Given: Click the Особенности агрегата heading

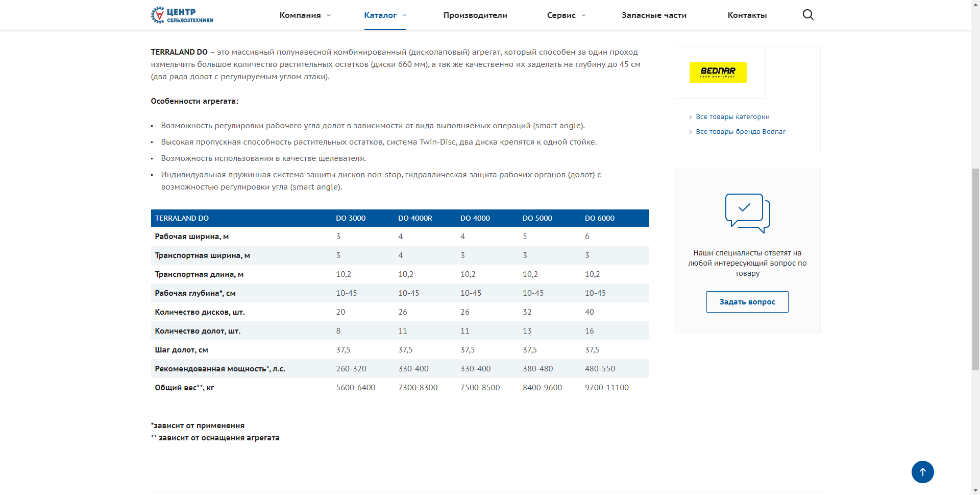Looking at the screenshot, I should (194, 101).
